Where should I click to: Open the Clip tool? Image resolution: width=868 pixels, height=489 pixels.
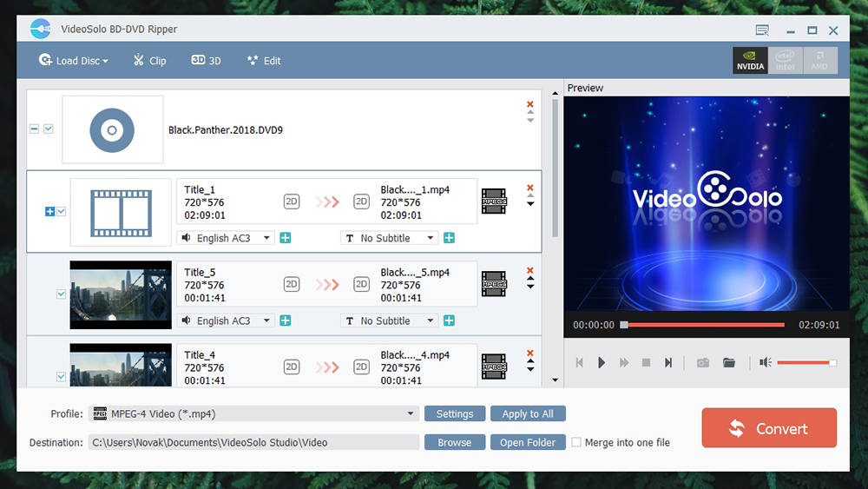[149, 60]
